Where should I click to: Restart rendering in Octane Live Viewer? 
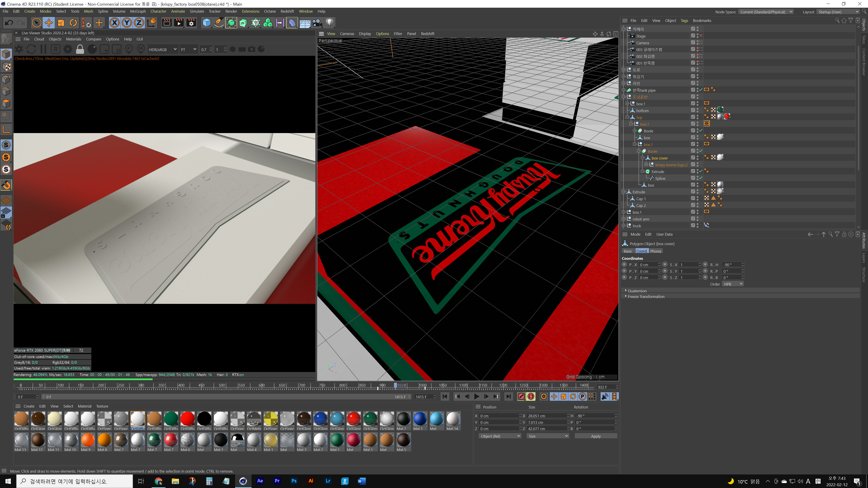click(31, 49)
